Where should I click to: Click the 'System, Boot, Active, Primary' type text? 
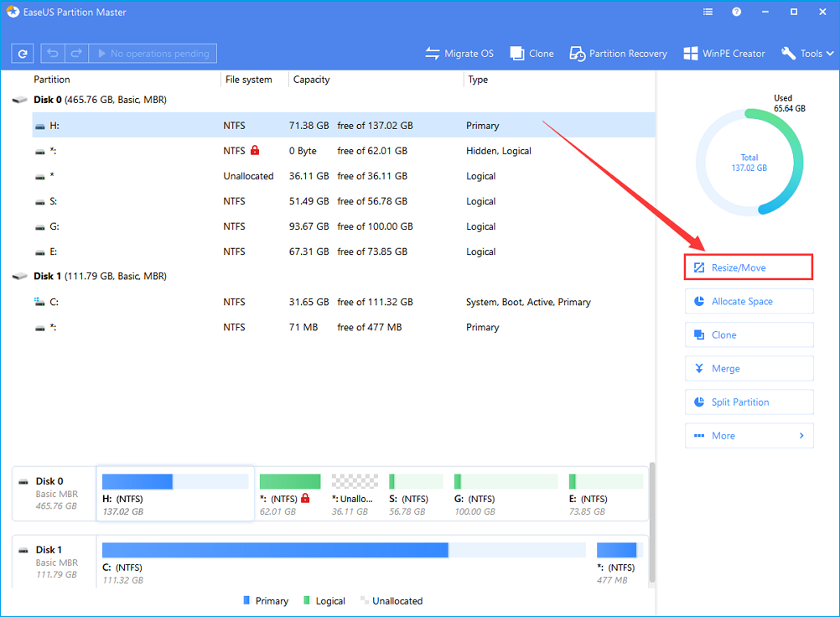tap(528, 302)
